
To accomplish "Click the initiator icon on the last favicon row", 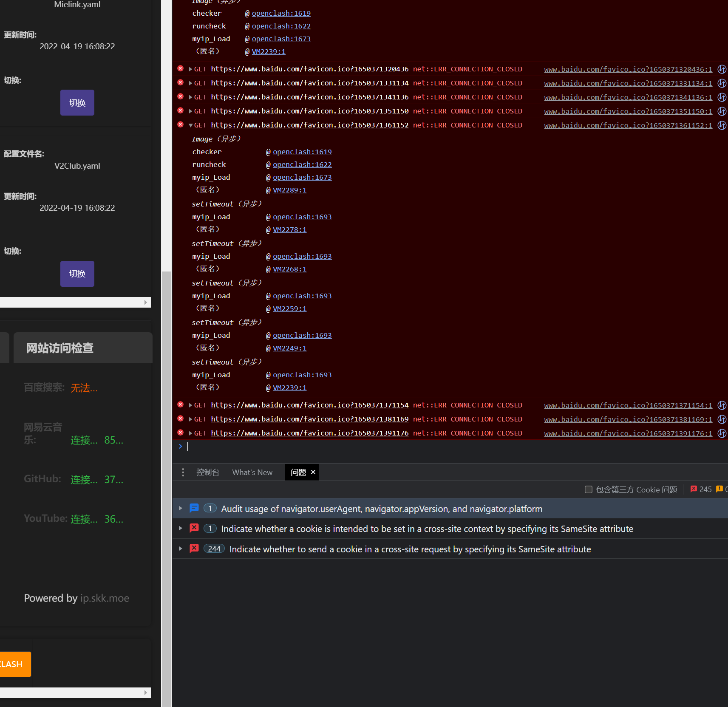I will (x=722, y=433).
